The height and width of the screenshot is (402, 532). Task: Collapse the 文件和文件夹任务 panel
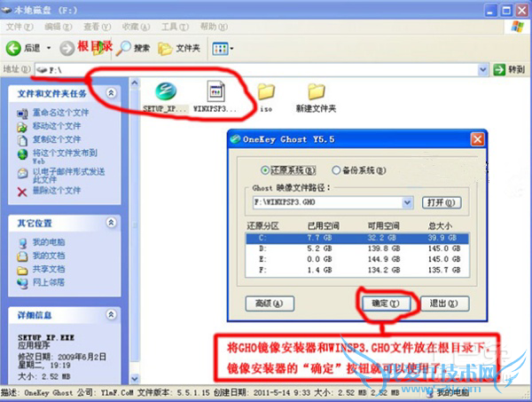[x=111, y=92]
